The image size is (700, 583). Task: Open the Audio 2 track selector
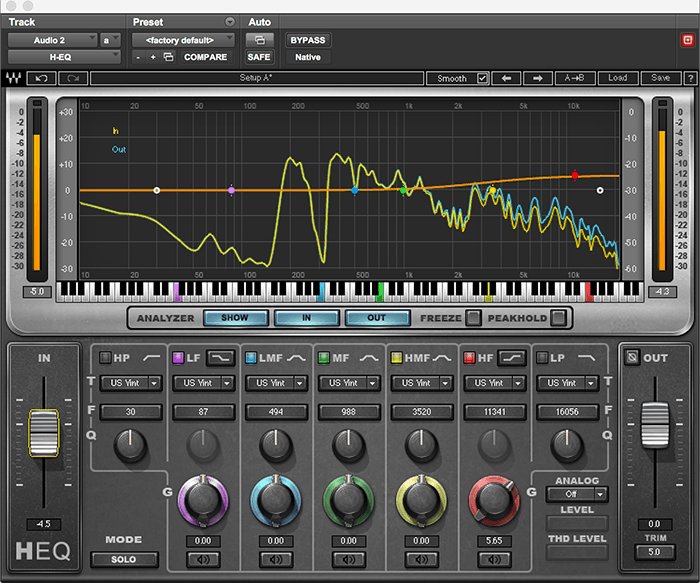pyautogui.click(x=52, y=40)
